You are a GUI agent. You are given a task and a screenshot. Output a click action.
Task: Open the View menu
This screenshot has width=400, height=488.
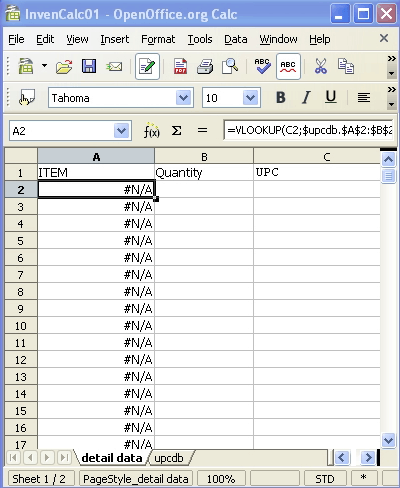[x=77, y=39]
